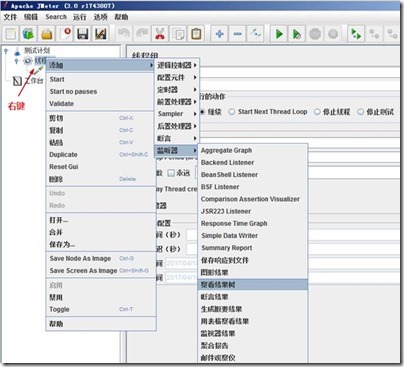The width and height of the screenshot is (404, 367).
Task: Click the Remote Shutdown All icon
Action: pos(392,34)
